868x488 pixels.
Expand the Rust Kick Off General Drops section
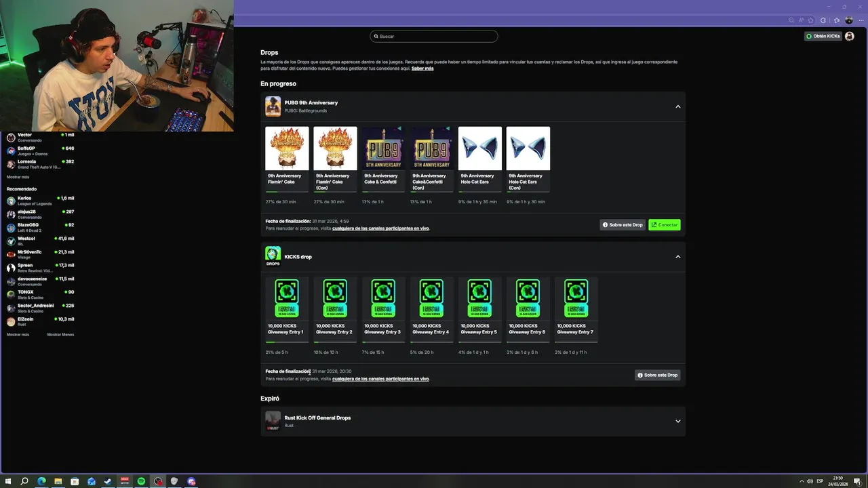pos(677,421)
